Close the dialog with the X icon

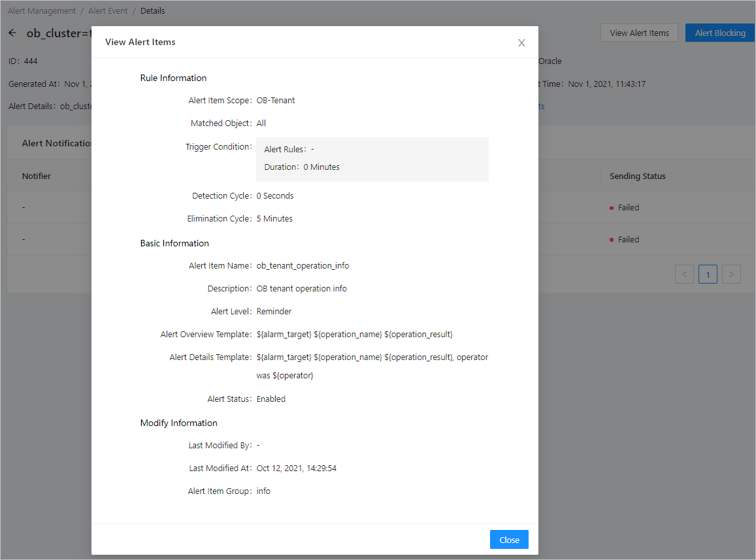pyautogui.click(x=521, y=42)
